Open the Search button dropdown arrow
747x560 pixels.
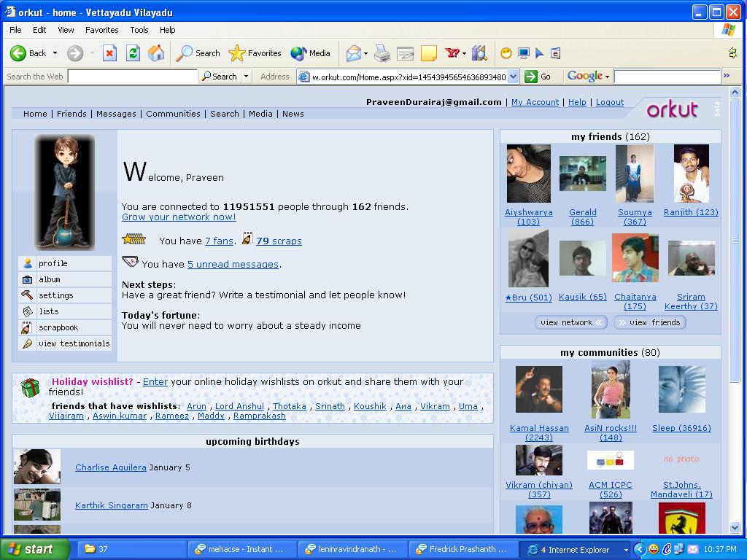coord(247,76)
